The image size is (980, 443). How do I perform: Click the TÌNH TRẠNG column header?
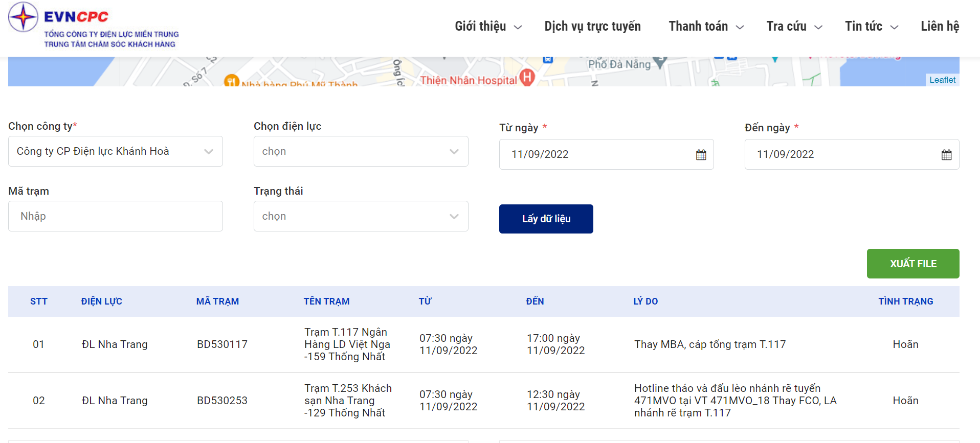[905, 301]
